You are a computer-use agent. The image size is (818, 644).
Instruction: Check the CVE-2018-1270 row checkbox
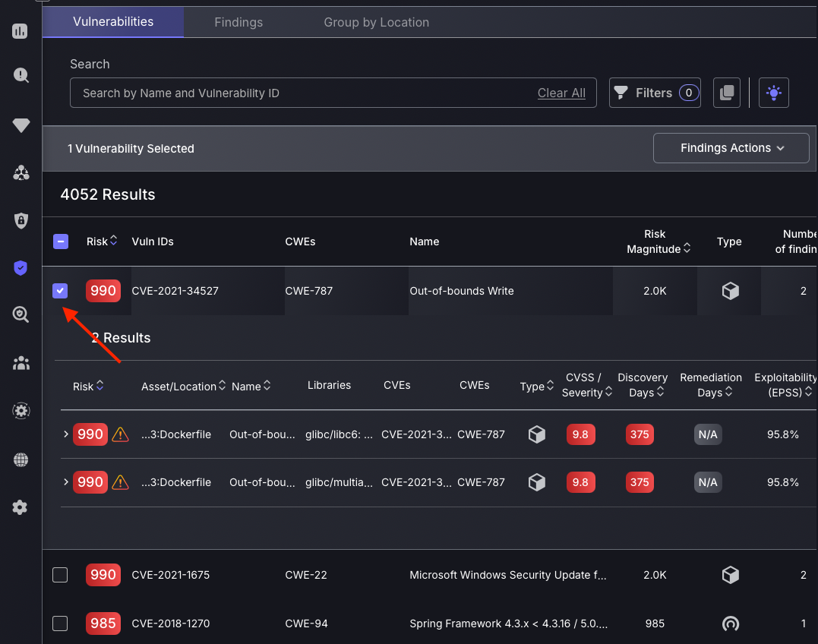point(60,623)
